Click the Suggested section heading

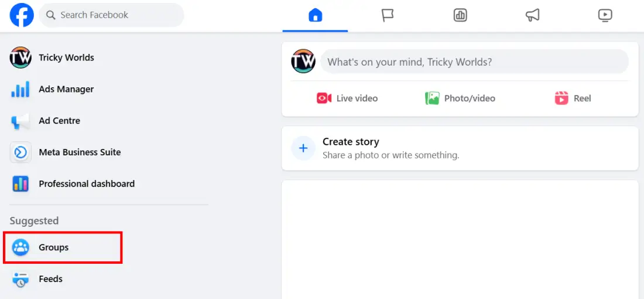34,221
